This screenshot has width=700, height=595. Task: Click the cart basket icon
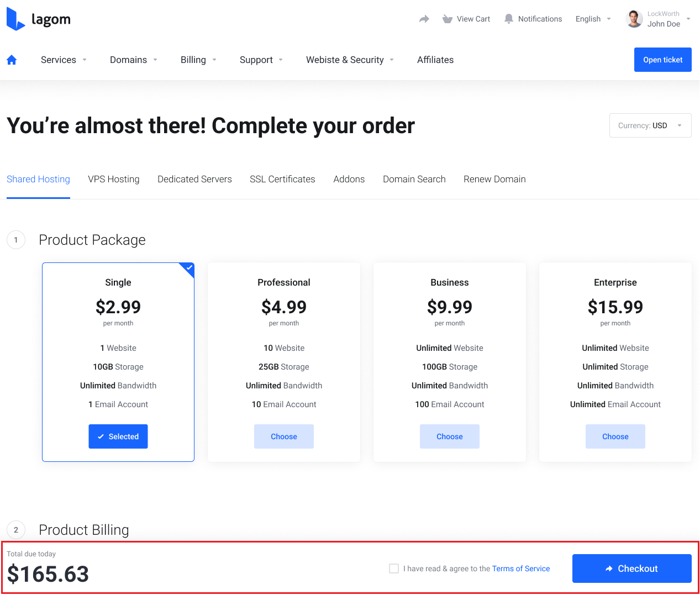point(448,19)
